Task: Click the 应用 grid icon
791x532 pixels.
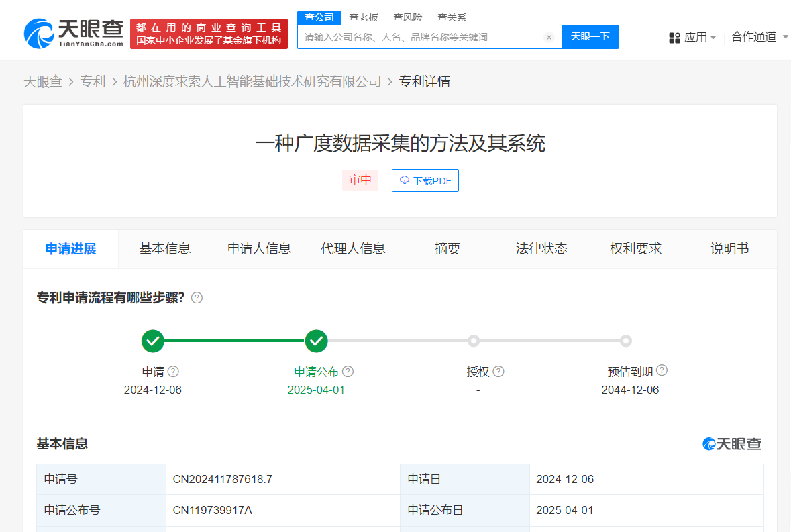Action: [674, 38]
